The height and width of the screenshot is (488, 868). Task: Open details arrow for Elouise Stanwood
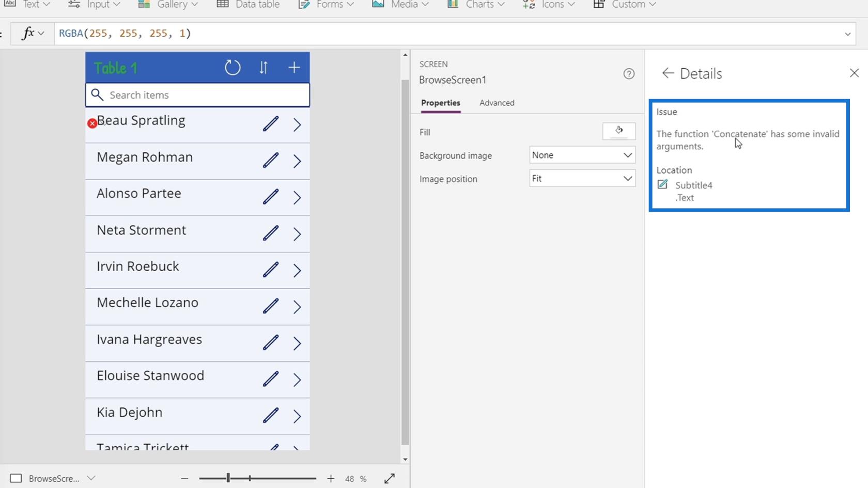pos(297,380)
